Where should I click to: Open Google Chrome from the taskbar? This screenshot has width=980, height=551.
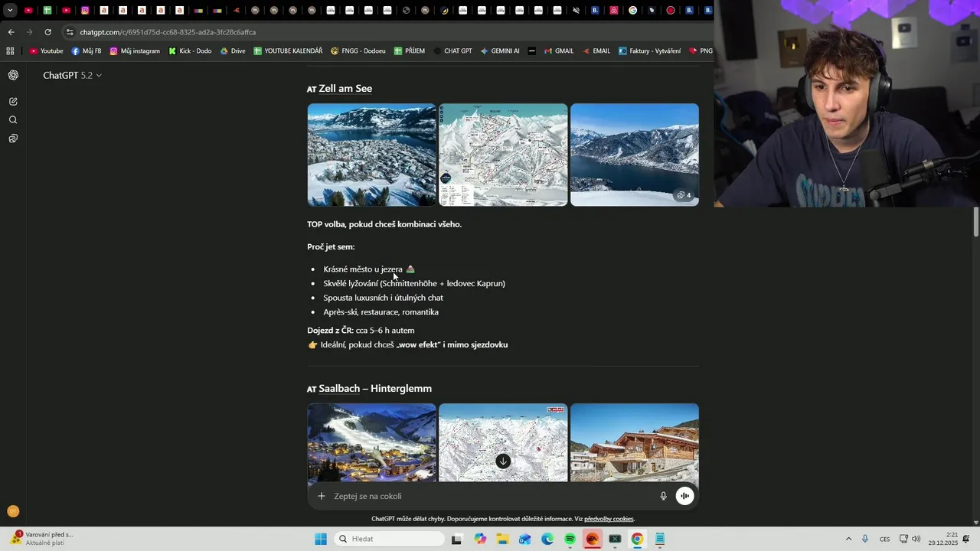pos(637,539)
